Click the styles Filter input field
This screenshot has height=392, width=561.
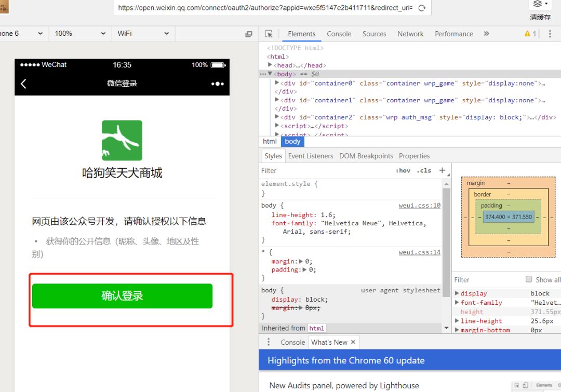coord(326,171)
